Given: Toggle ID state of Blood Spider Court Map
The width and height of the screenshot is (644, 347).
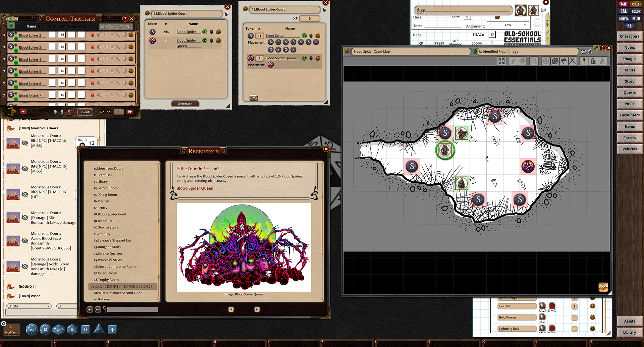Looking at the screenshot, I should coord(475,52).
